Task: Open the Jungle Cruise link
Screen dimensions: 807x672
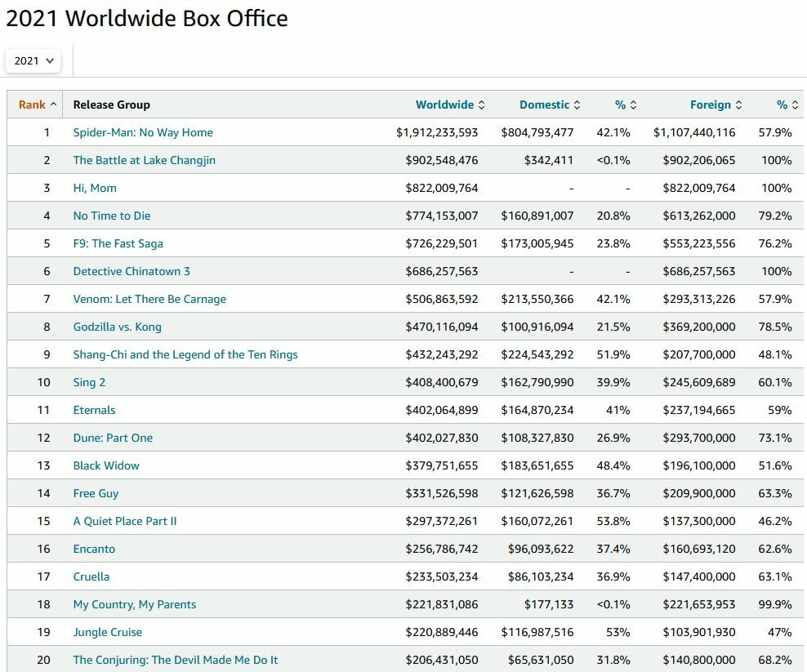Action: click(x=108, y=632)
